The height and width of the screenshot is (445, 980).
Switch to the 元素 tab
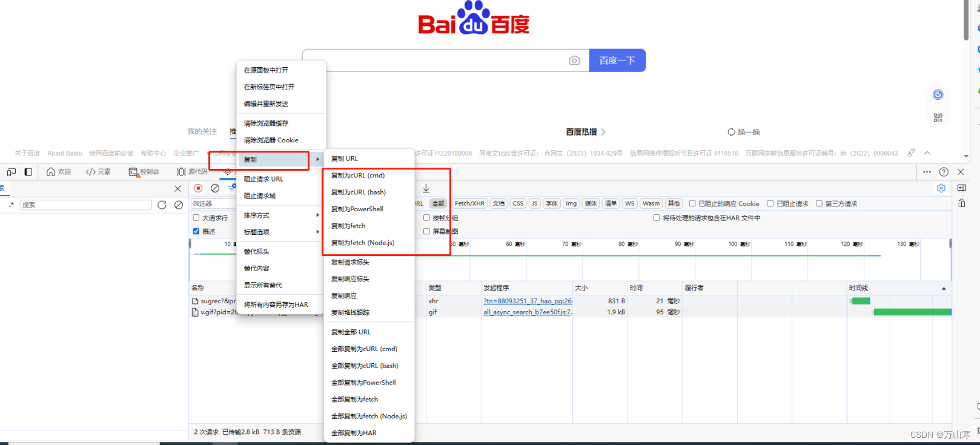coord(98,172)
